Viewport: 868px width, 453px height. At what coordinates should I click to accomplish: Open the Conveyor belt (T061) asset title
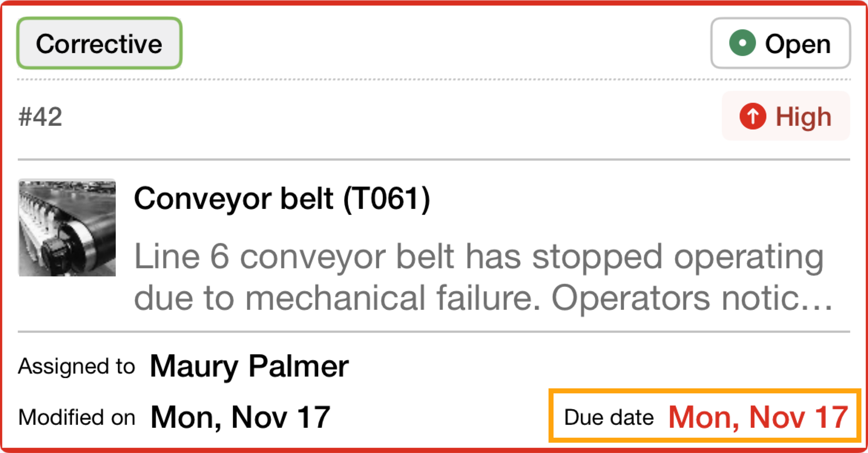click(282, 198)
